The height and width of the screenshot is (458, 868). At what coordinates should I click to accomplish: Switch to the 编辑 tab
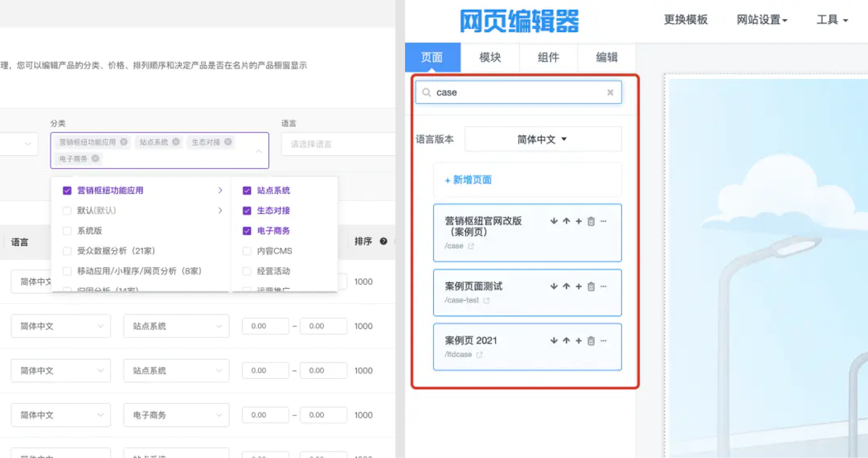pyautogui.click(x=607, y=57)
